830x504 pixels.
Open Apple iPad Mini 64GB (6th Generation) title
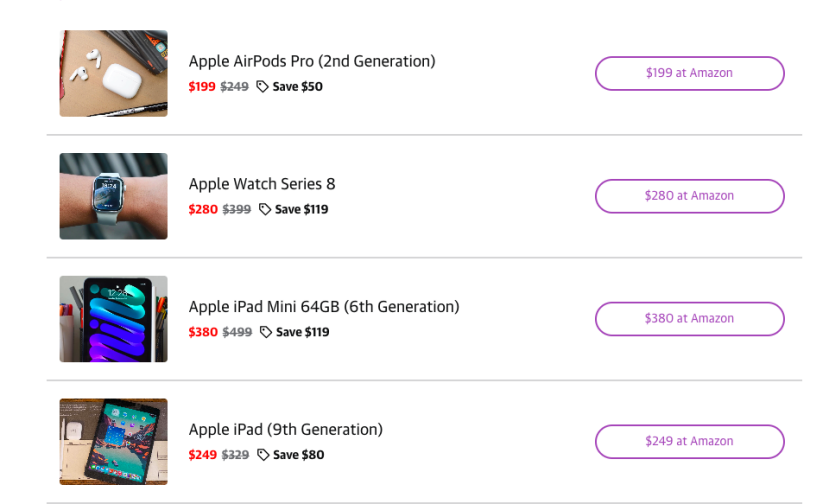(324, 307)
